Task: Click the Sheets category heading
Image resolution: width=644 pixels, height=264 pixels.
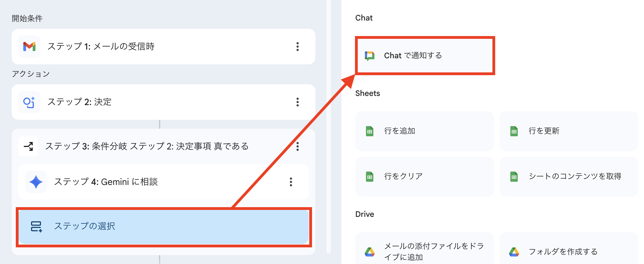Action: coord(368,93)
